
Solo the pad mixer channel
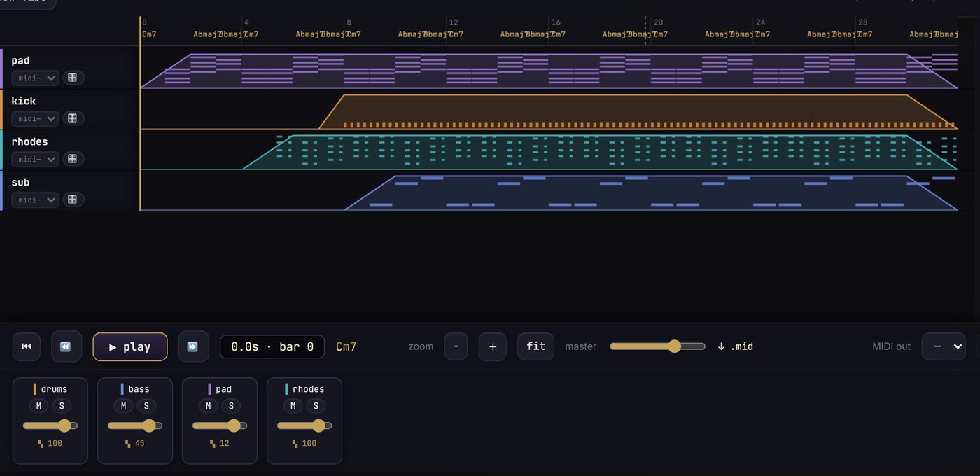tap(231, 406)
